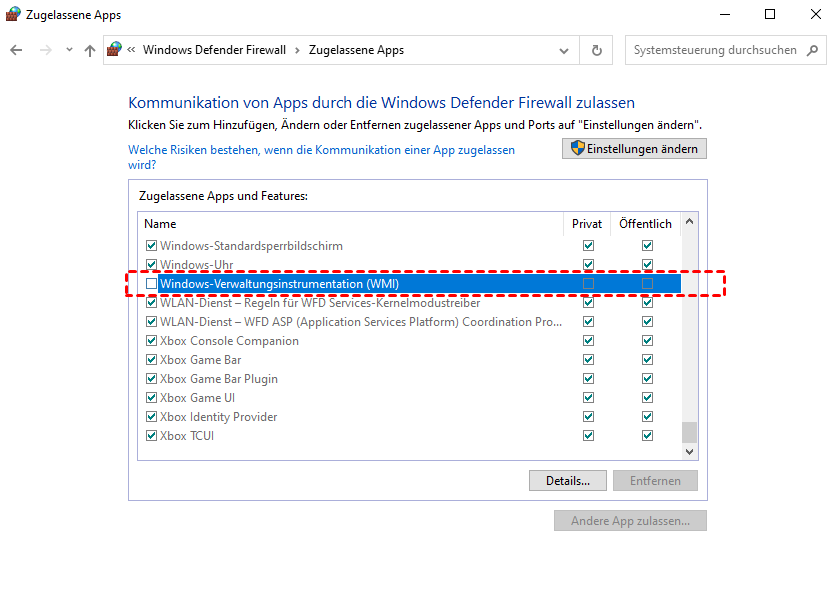Open the recent locations dropdown

coord(69,50)
